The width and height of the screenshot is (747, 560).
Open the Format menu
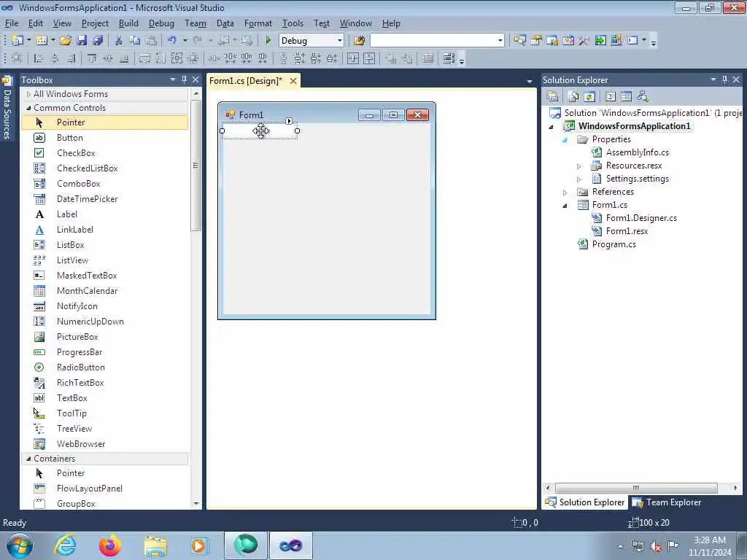pos(258,23)
